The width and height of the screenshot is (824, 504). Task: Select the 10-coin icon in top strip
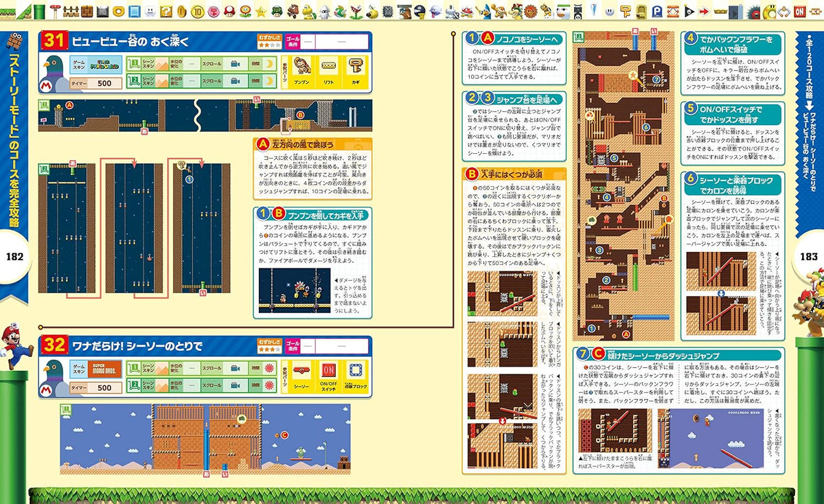click(197, 12)
